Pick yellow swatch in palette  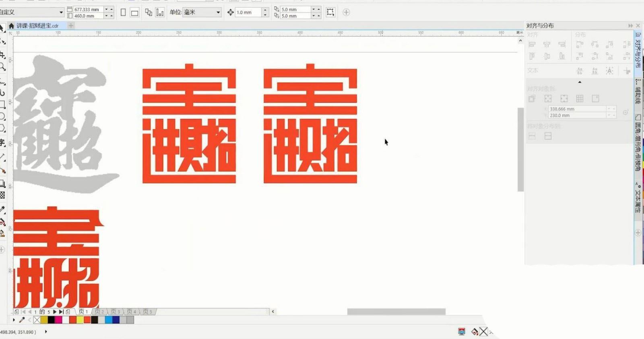[x=80, y=320]
